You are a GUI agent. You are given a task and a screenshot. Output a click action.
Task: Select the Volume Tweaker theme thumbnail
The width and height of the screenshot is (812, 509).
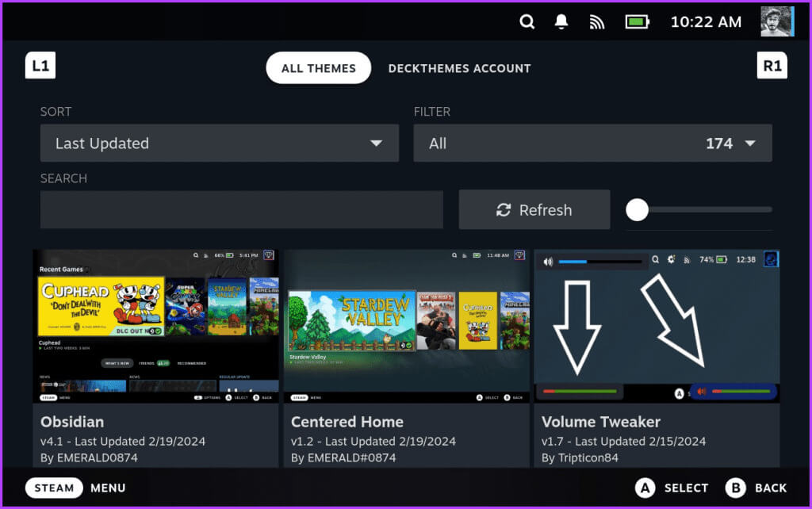coord(657,326)
